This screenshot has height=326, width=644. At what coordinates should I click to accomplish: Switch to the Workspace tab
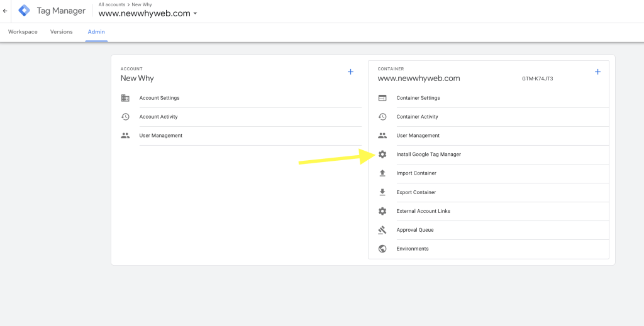23,32
